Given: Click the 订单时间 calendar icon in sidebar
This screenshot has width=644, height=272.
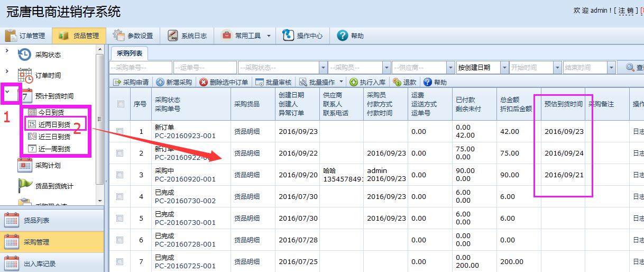Looking at the screenshot, I should pos(25,76).
